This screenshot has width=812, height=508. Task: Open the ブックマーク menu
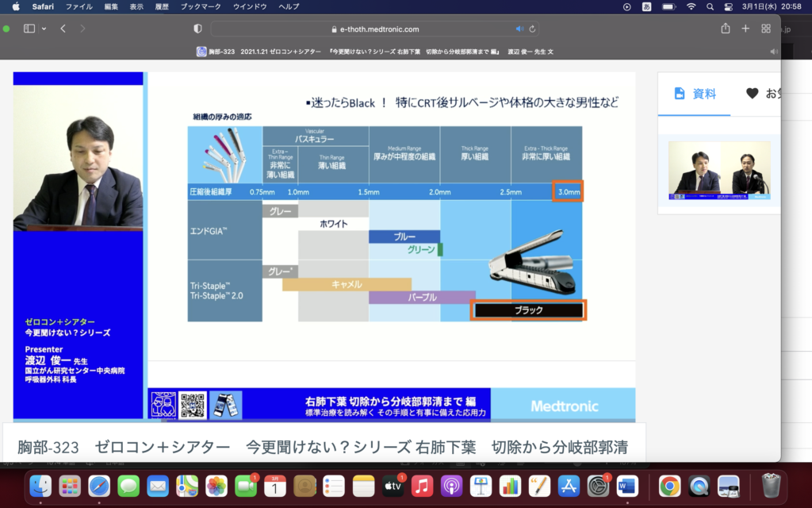point(201,6)
